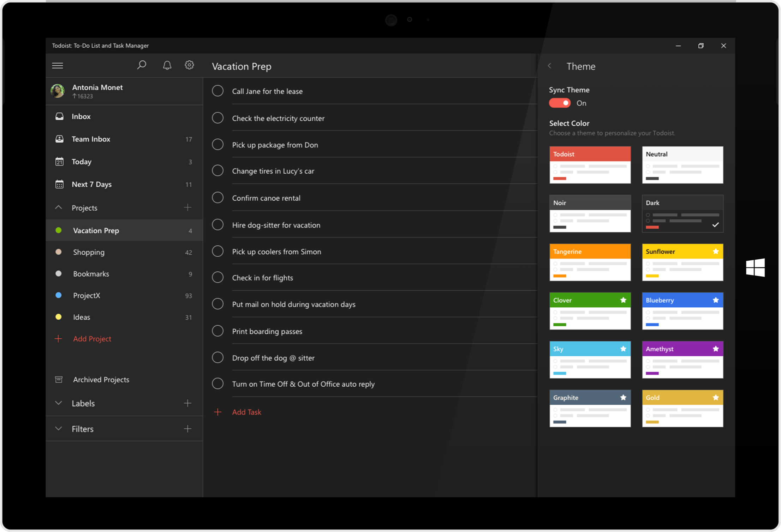Choose the Neutral theme card
This screenshot has width=781, height=532.
(682, 165)
